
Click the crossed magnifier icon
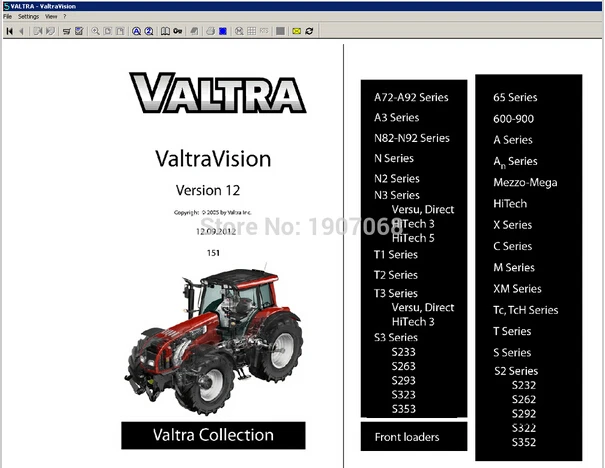click(x=239, y=31)
